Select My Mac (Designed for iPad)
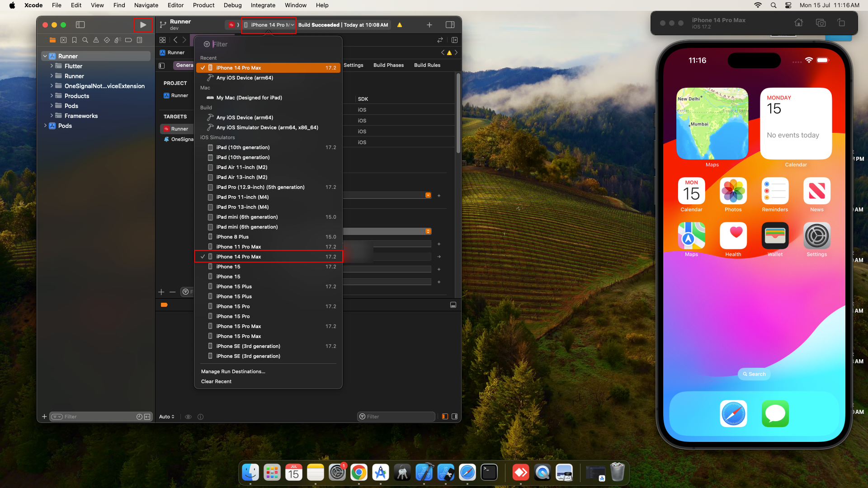868x488 pixels. click(249, 98)
